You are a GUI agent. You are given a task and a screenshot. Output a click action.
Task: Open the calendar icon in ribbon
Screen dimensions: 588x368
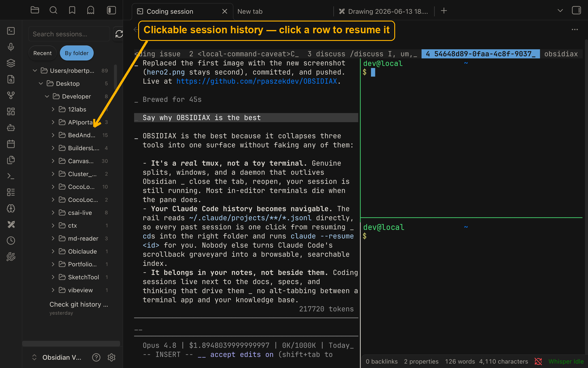[x=11, y=144]
